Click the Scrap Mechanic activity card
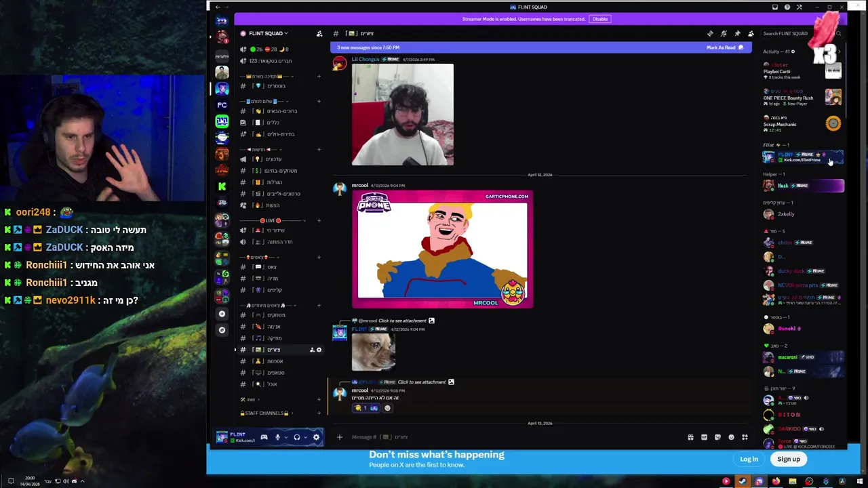Screen dimensions: 868x488 coord(803,122)
